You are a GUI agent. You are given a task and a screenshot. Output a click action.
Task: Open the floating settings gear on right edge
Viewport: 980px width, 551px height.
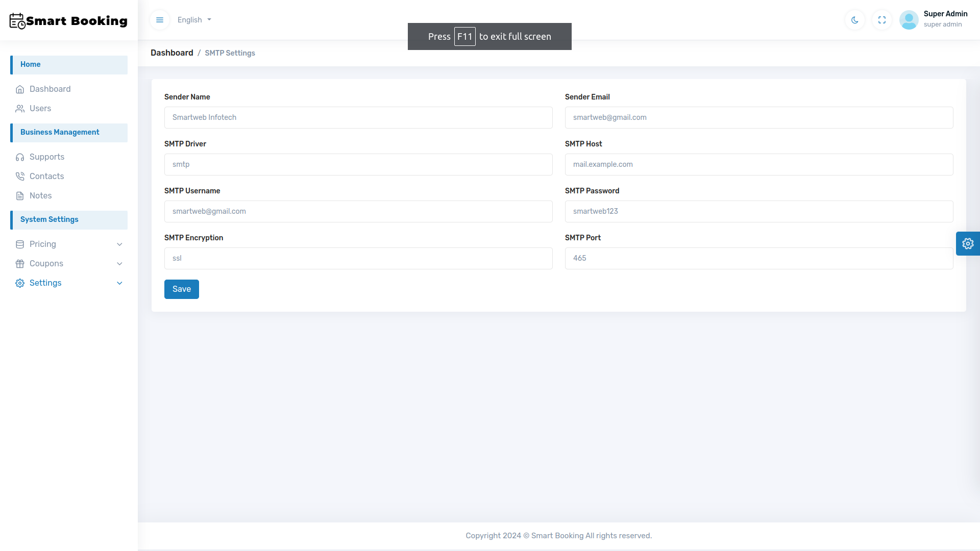pos(968,243)
